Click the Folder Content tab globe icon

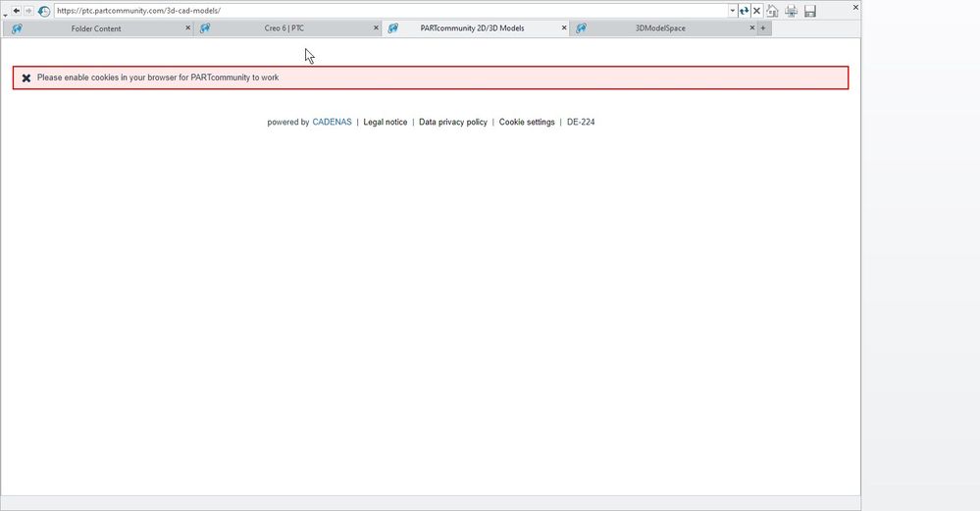(17, 28)
